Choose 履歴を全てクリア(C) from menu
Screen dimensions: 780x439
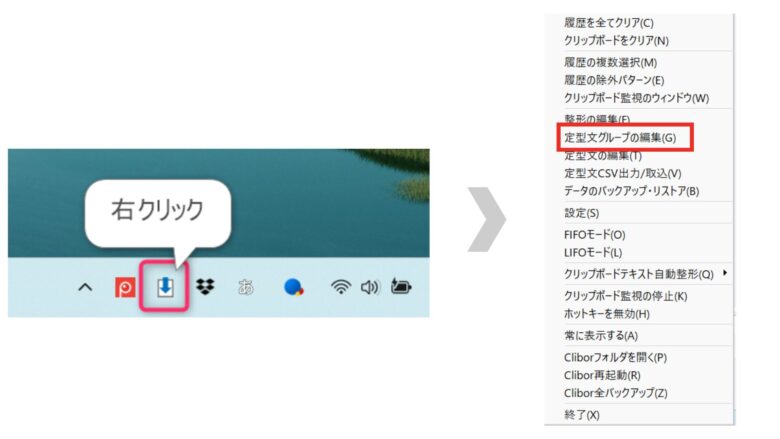coord(608,23)
